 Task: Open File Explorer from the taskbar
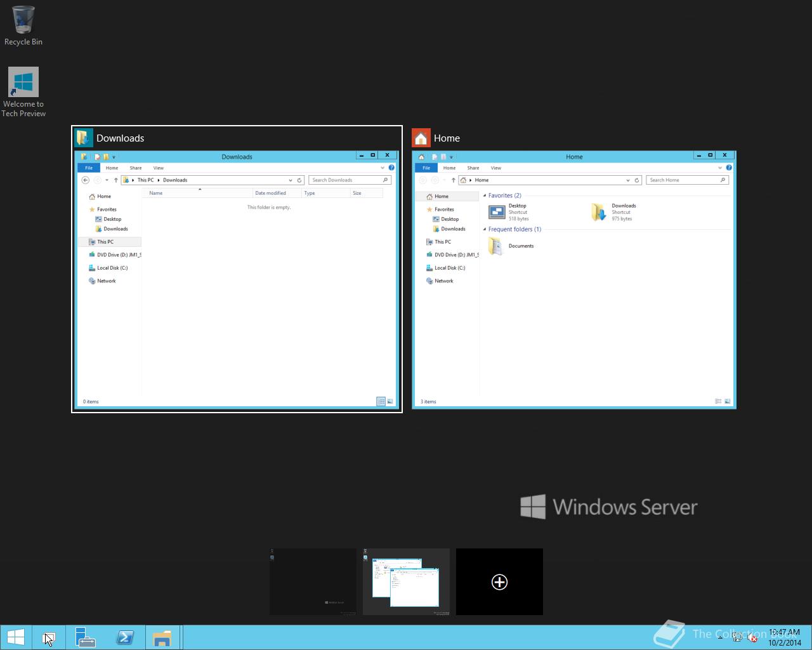coord(162,638)
